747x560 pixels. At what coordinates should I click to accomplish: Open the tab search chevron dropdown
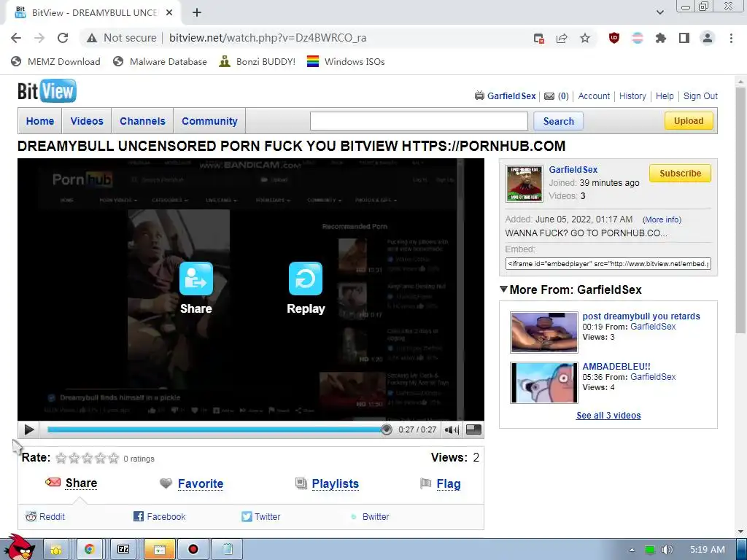[659, 12]
